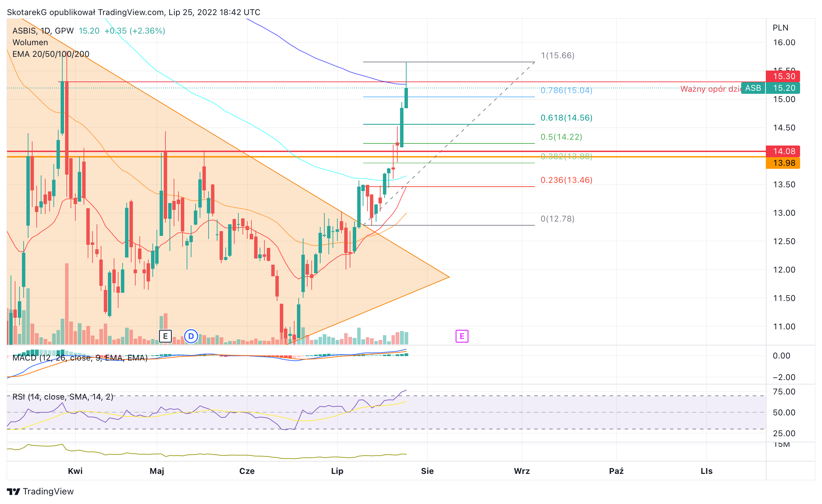This screenshot has width=822, height=504.
Task: Click the red 15.30 price label
Action: pyautogui.click(x=783, y=76)
